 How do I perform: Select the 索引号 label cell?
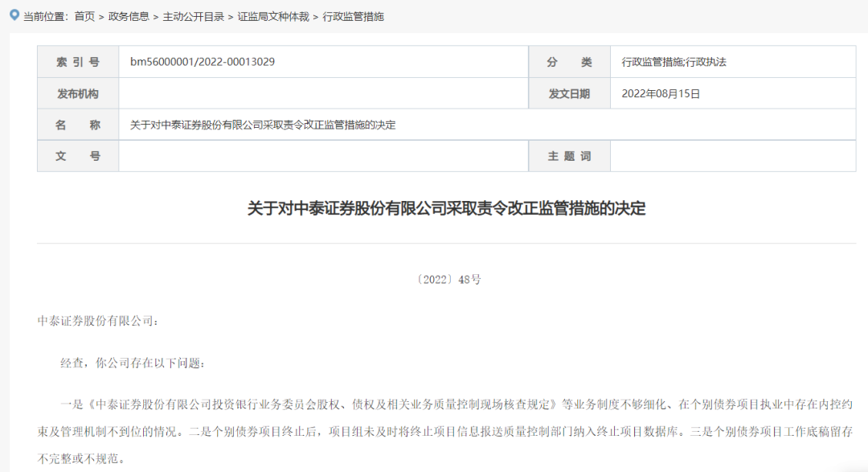pos(77,61)
